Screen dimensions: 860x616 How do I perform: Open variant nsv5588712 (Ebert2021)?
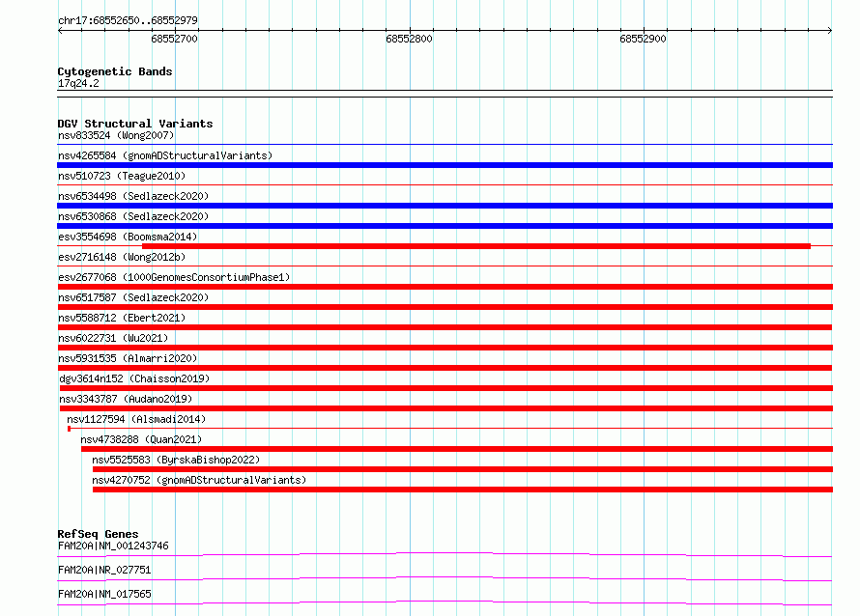[x=122, y=318]
